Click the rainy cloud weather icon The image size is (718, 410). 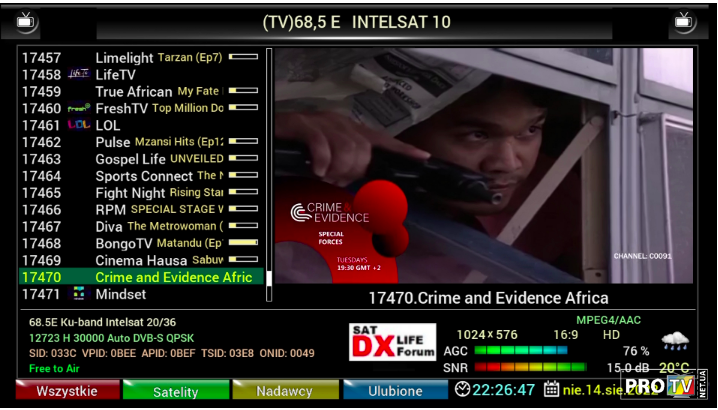coord(675,342)
